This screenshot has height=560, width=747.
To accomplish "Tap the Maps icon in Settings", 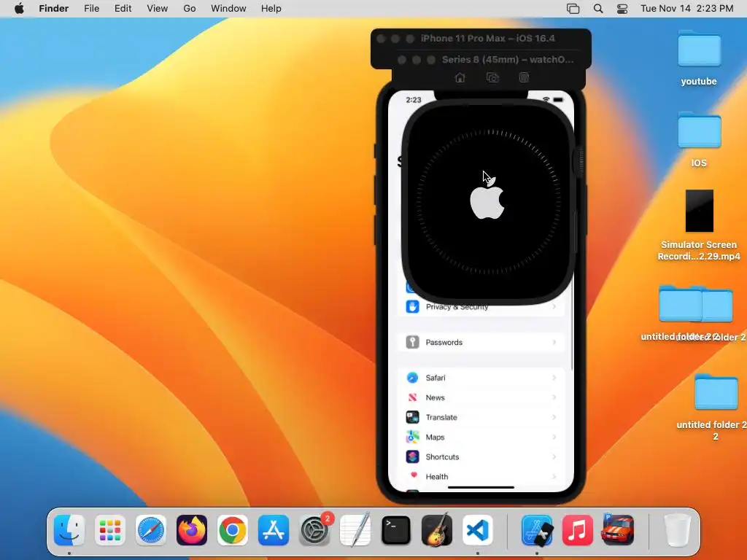I will [412, 437].
